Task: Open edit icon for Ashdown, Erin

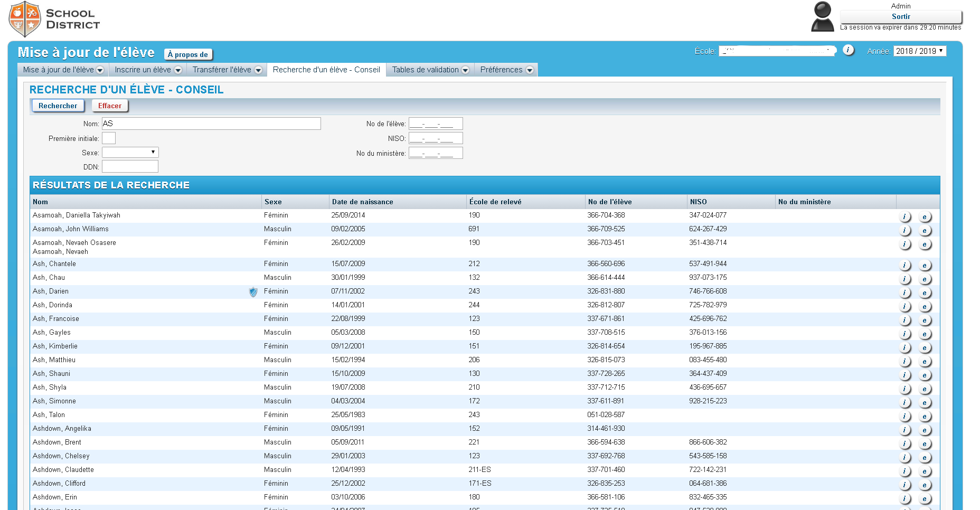Action: click(924, 499)
